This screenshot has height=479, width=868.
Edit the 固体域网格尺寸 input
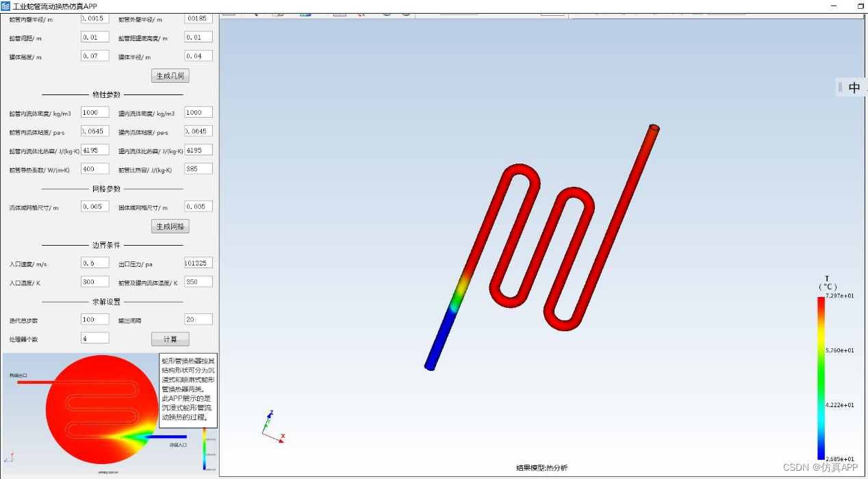(x=199, y=206)
